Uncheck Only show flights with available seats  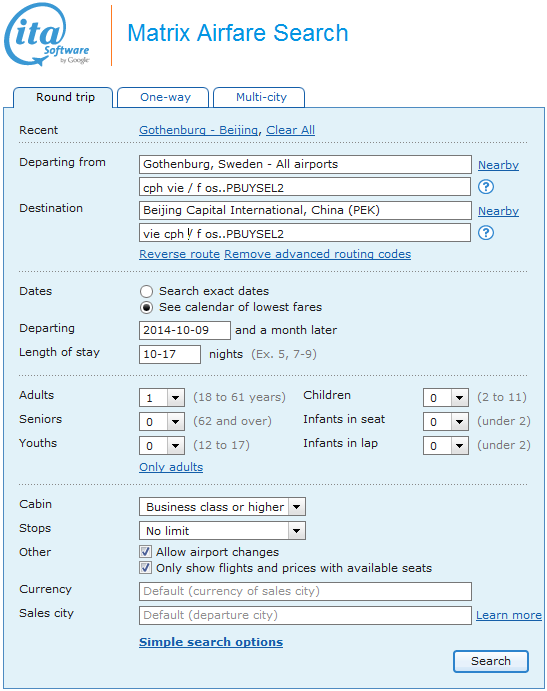pos(145,568)
